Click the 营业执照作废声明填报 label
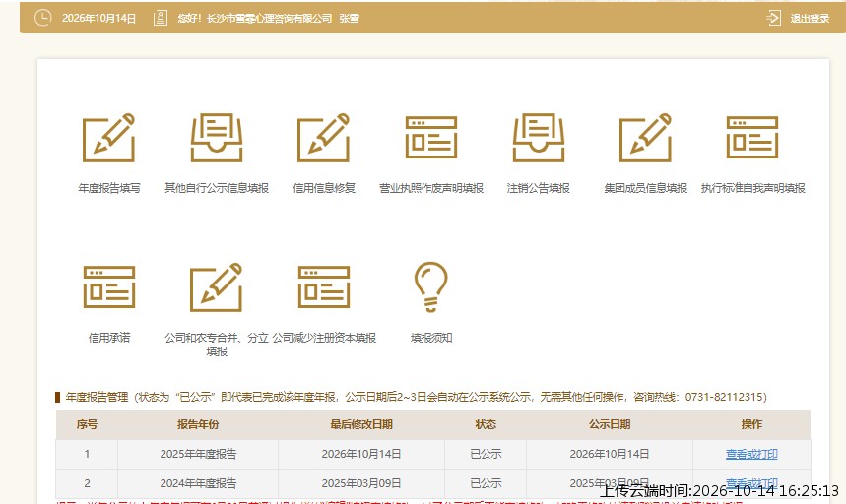The image size is (846, 504). pos(431,188)
